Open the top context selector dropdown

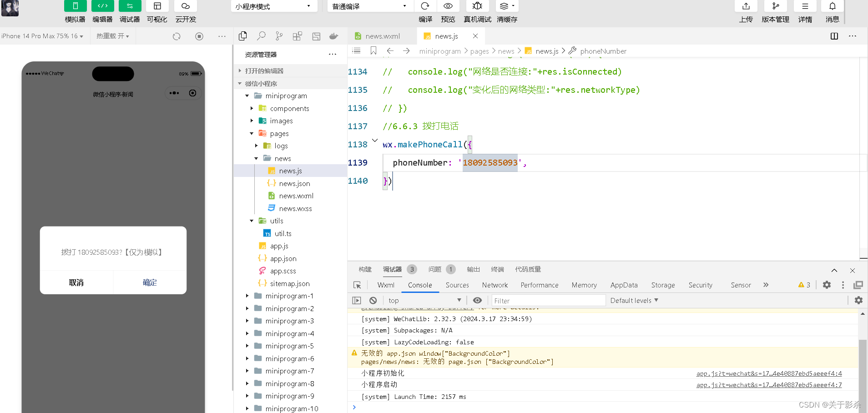pyautogui.click(x=424, y=300)
